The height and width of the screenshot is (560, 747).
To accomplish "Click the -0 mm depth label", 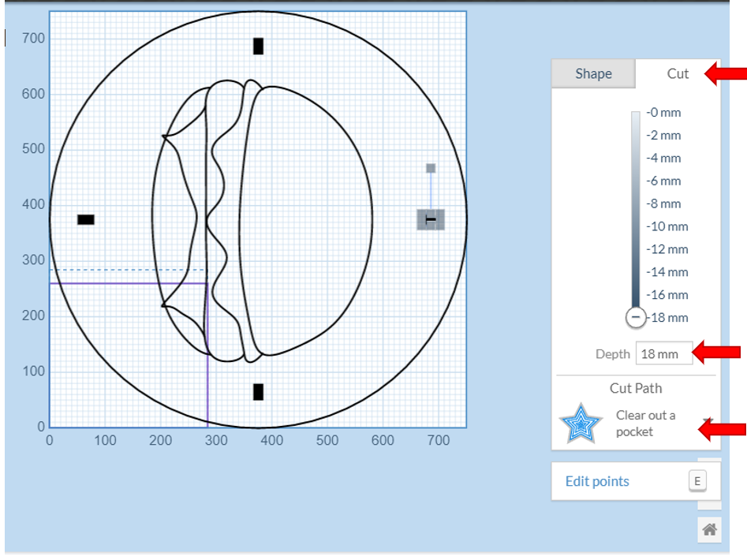I will point(663,113).
